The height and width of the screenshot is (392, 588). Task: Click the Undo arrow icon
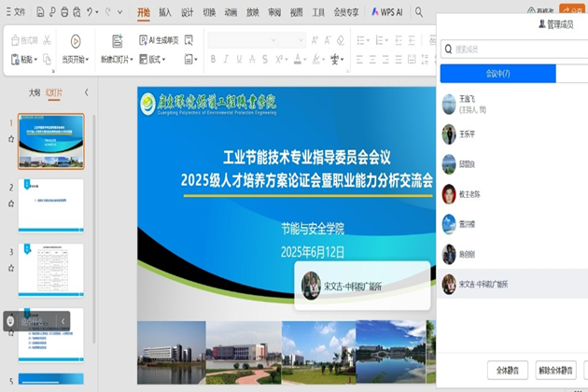[91, 13]
